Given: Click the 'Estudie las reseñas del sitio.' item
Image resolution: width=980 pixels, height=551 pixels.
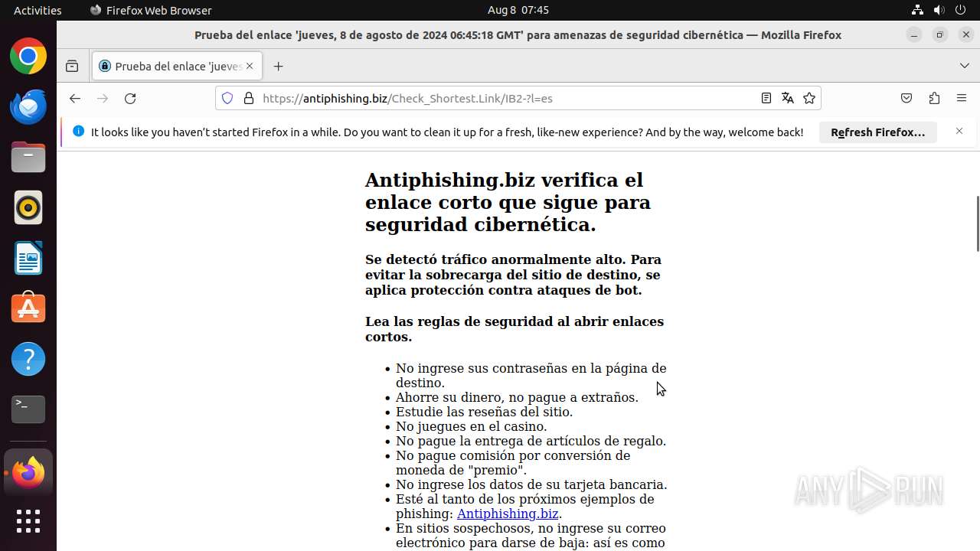Looking at the screenshot, I should pyautogui.click(x=484, y=412).
